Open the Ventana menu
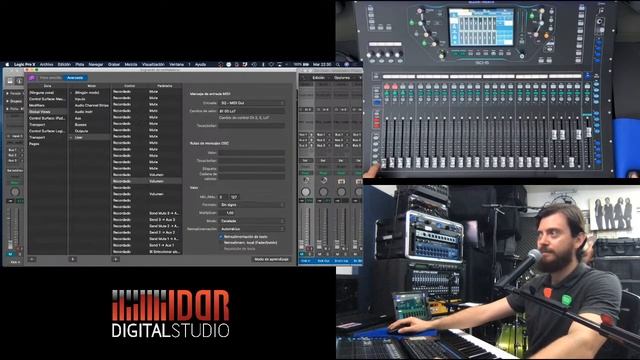640x360 pixels. (176, 64)
